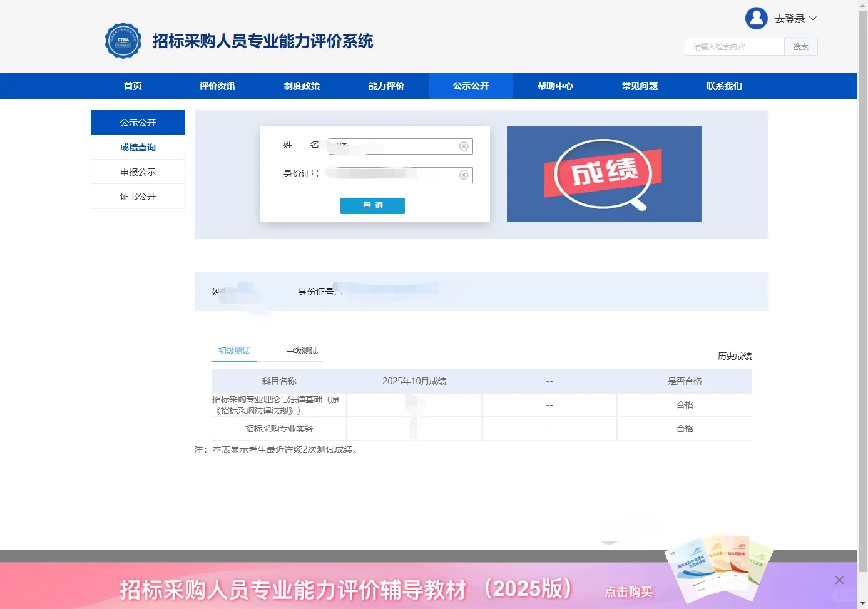Screen dimensions: 868x609
Task: Click inside the 姓名 input field
Action: point(394,146)
